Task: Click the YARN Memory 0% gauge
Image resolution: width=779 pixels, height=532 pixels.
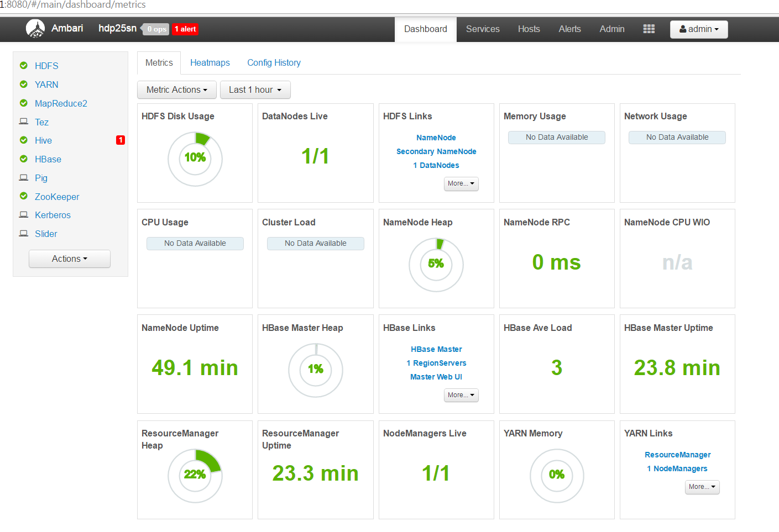Action: (x=557, y=476)
